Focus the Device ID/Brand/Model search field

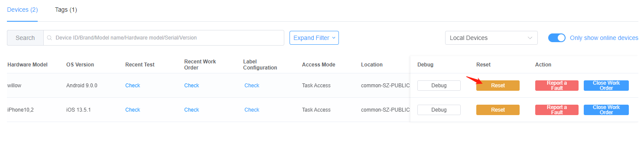164,38
